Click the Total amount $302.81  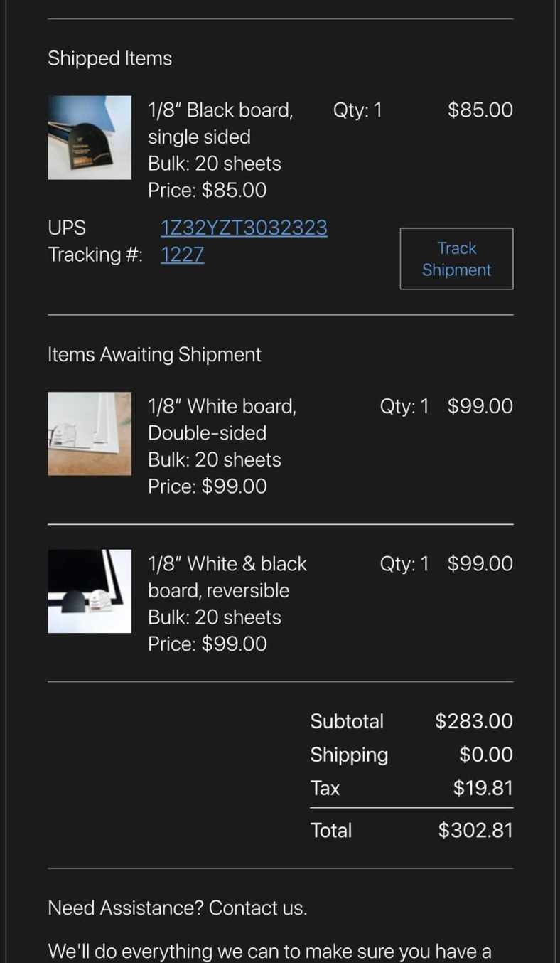tap(475, 830)
